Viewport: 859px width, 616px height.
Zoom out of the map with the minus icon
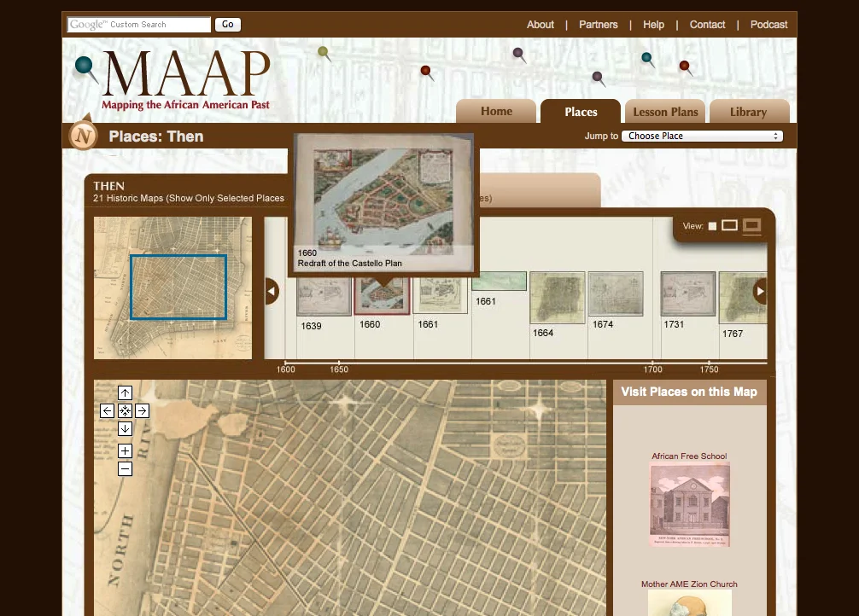pyautogui.click(x=125, y=468)
